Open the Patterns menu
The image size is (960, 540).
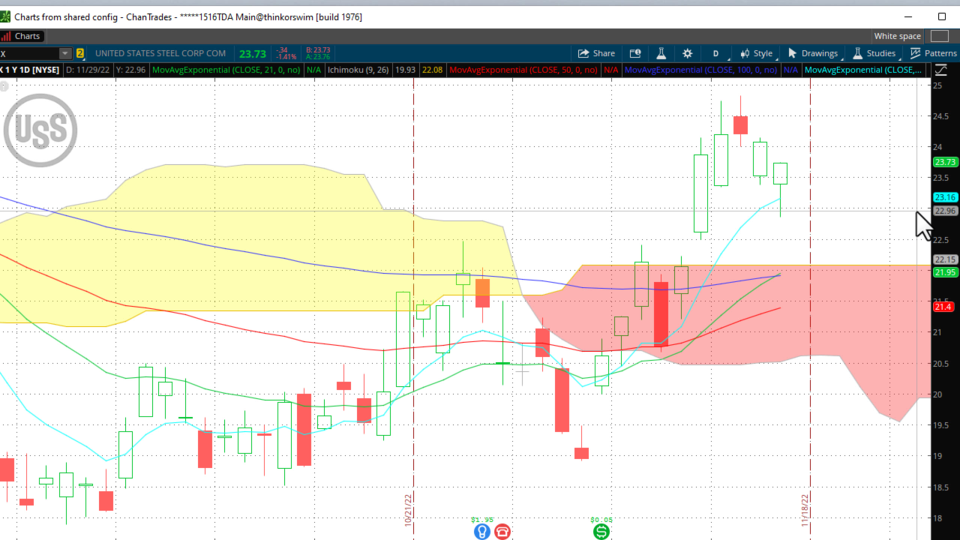[x=934, y=53]
